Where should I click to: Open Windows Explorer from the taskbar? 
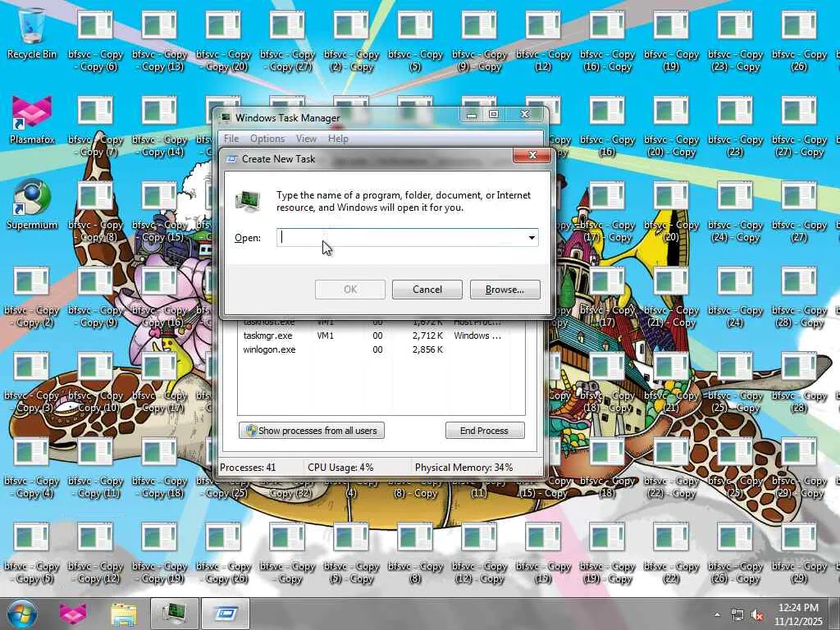pyautogui.click(x=125, y=614)
